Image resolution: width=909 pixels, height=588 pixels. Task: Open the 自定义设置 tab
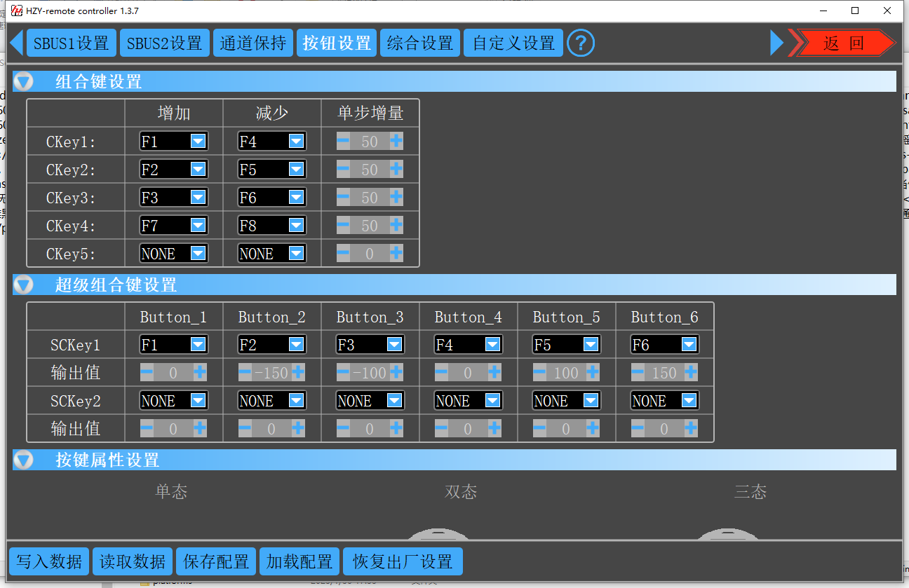coord(513,43)
